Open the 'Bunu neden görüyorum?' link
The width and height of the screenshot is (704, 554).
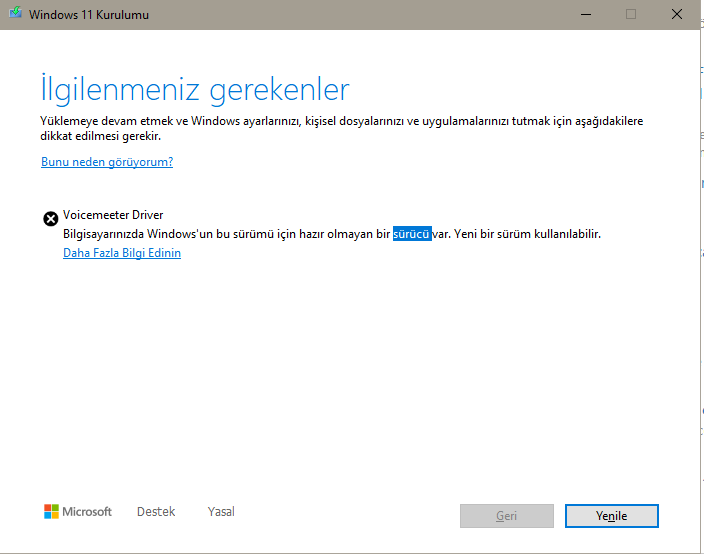pos(107,162)
